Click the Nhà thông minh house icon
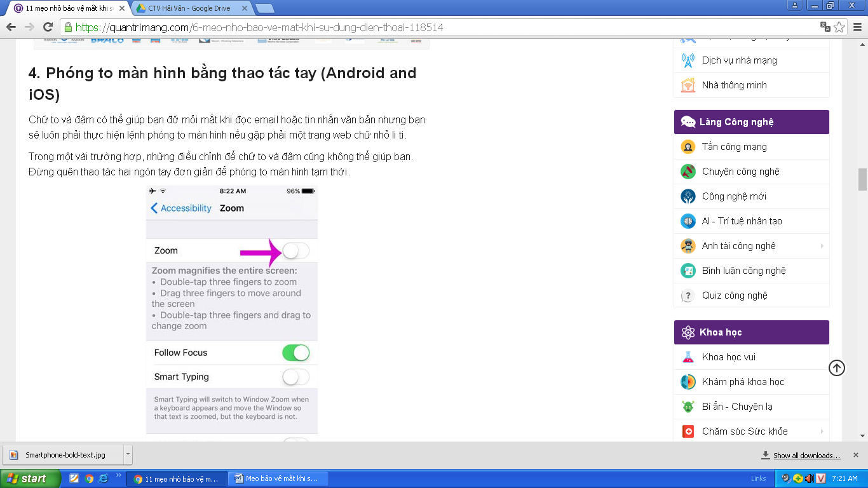 (688, 85)
